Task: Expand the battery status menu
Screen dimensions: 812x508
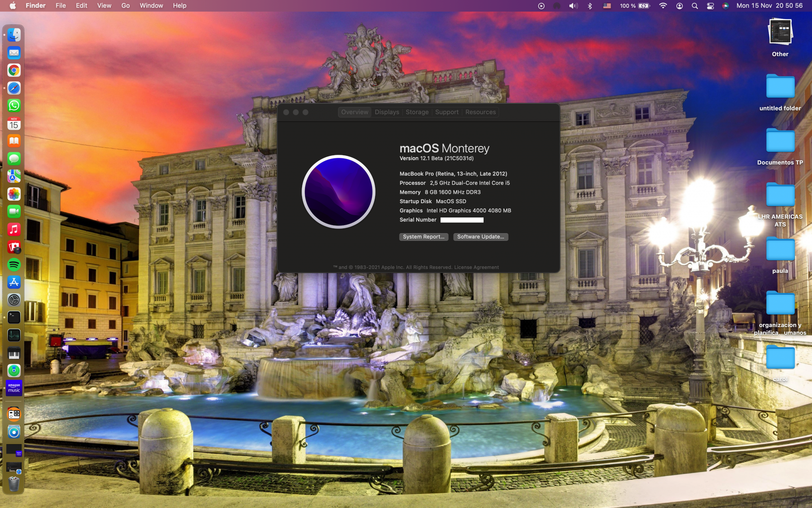Action: [x=644, y=6]
